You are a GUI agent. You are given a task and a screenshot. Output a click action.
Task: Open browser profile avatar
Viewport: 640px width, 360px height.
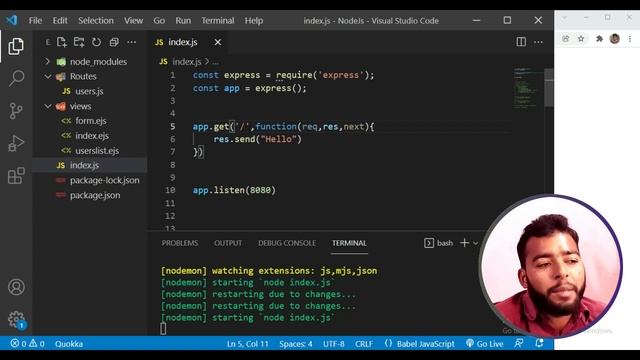point(615,39)
